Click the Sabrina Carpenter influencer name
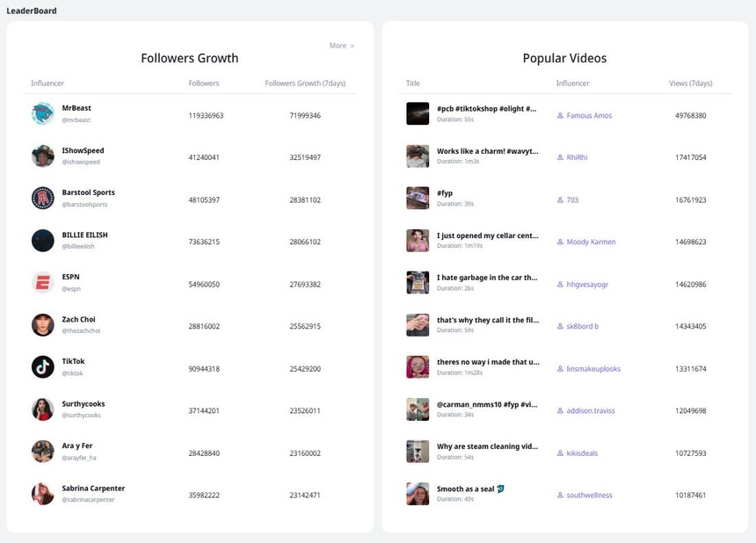 tap(93, 489)
